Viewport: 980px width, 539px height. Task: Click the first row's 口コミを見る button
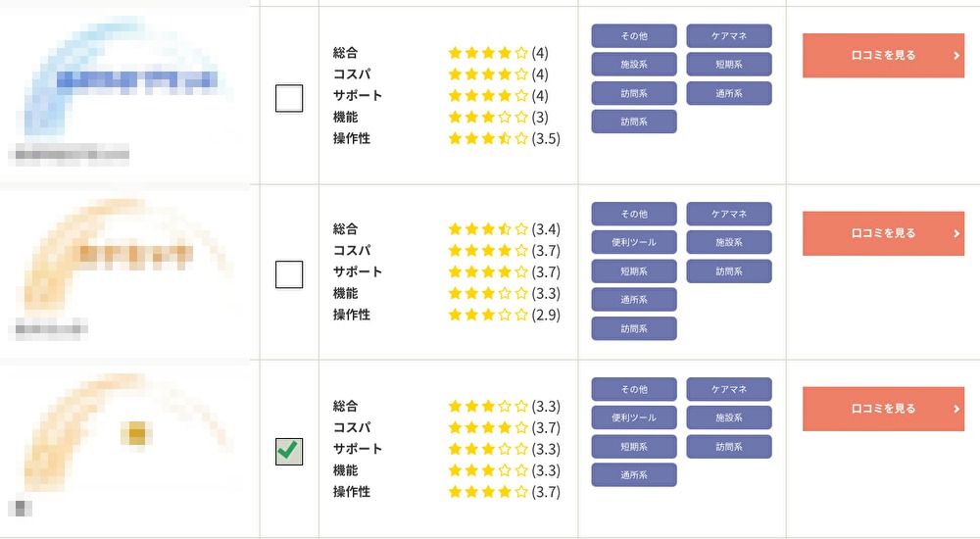click(x=883, y=56)
